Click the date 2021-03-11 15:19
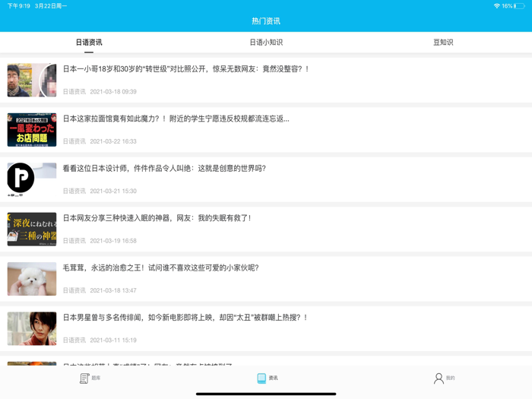 tap(113, 340)
